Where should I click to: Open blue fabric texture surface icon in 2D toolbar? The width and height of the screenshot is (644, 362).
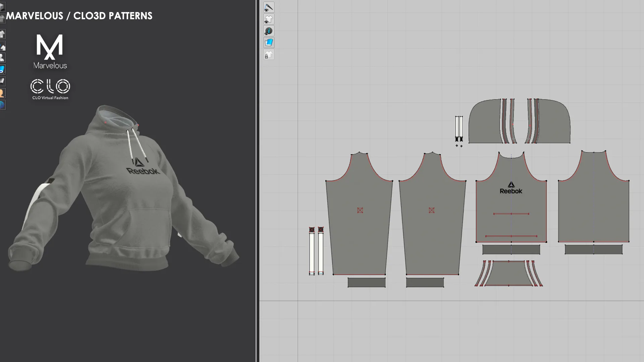pos(269,43)
